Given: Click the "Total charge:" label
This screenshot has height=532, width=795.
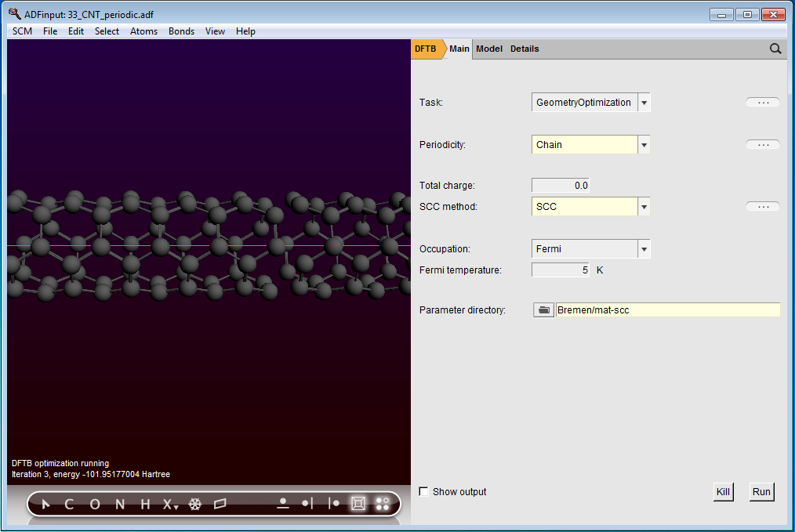Looking at the screenshot, I should (x=447, y=186).
